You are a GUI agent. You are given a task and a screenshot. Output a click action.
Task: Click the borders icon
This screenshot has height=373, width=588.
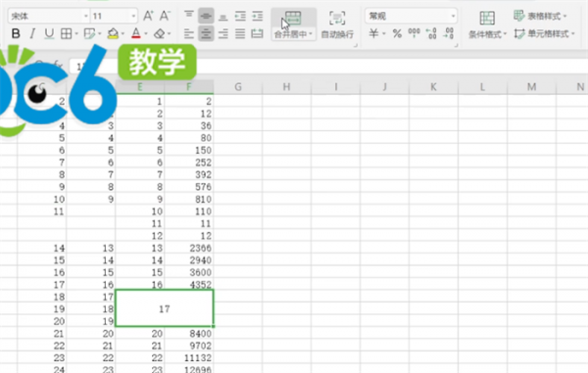67,33
